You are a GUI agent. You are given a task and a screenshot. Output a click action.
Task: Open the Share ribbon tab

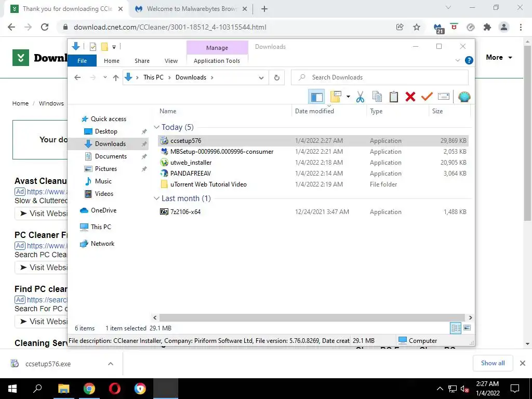(142, 61)
